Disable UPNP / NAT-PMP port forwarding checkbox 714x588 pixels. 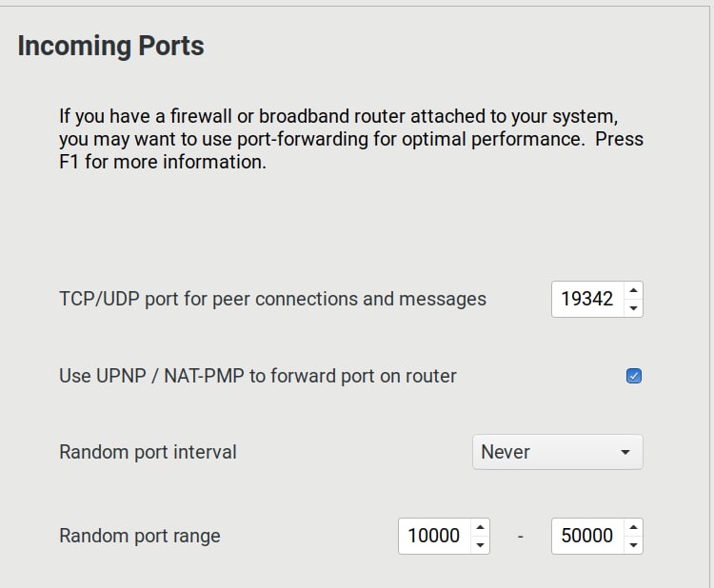pos(634,376)
